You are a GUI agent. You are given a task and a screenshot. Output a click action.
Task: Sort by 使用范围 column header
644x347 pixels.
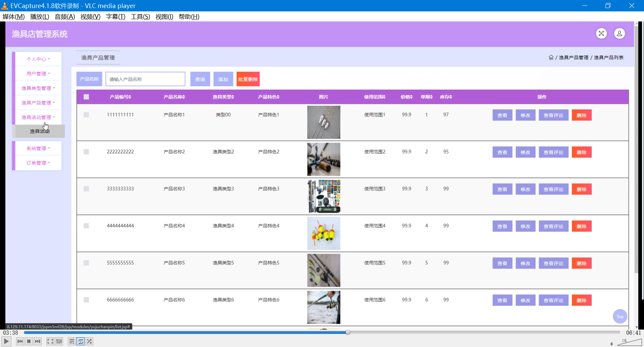375,97
